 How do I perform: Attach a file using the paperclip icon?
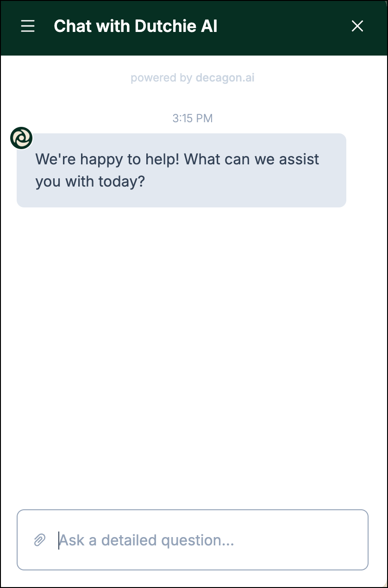[40, 540]
